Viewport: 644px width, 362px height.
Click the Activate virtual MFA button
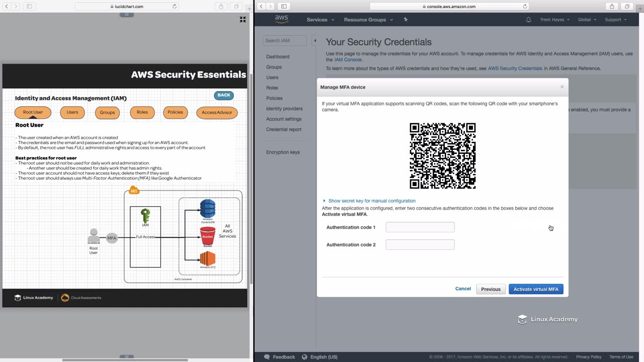(x=536, y=289)
